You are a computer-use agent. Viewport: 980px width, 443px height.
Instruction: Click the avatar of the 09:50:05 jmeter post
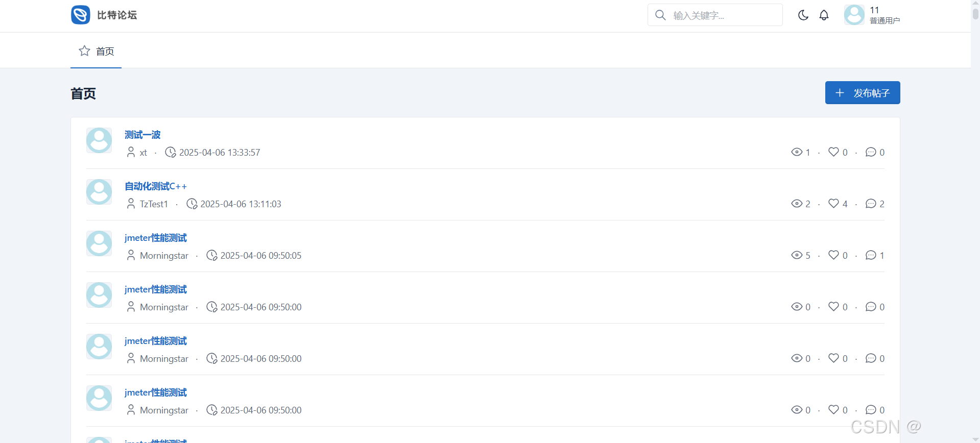click(x=99, y=243)
